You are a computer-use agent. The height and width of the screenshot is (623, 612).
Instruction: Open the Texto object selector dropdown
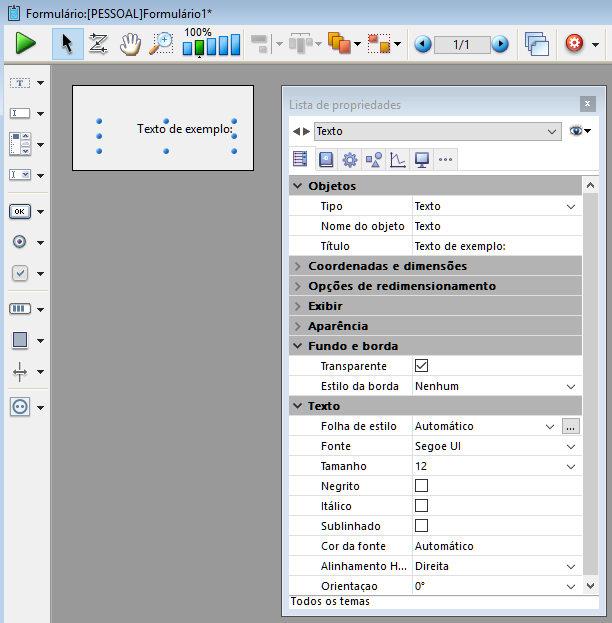tap(553, 131)
